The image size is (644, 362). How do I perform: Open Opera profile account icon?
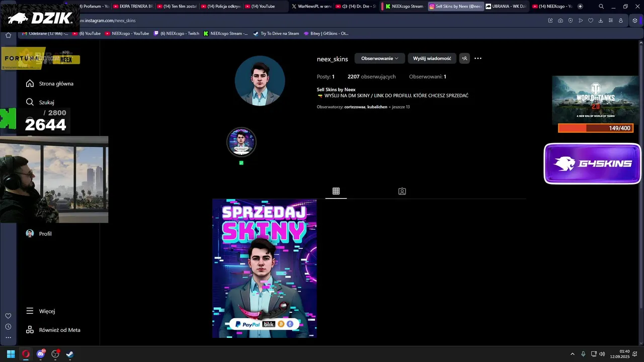tap(621, 21)
